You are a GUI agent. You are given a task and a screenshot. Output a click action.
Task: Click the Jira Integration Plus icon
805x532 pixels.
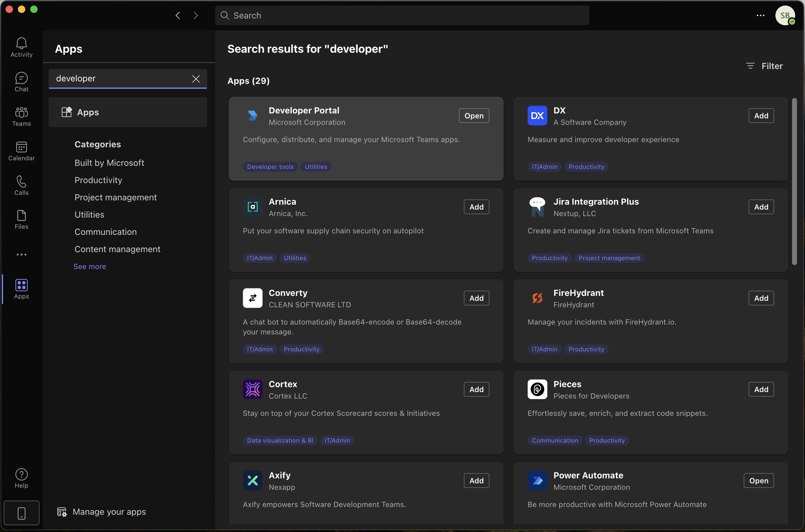pos(537,207)
